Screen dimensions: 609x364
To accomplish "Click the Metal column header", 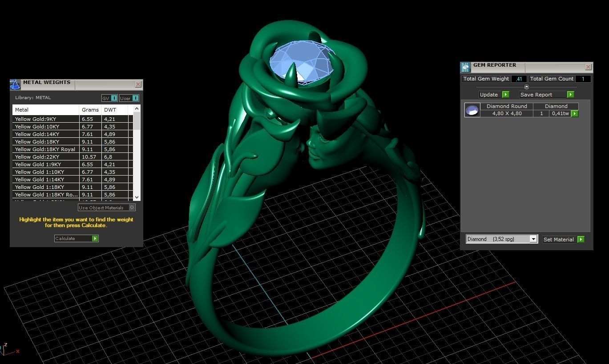I will click(x=46, y=110).
